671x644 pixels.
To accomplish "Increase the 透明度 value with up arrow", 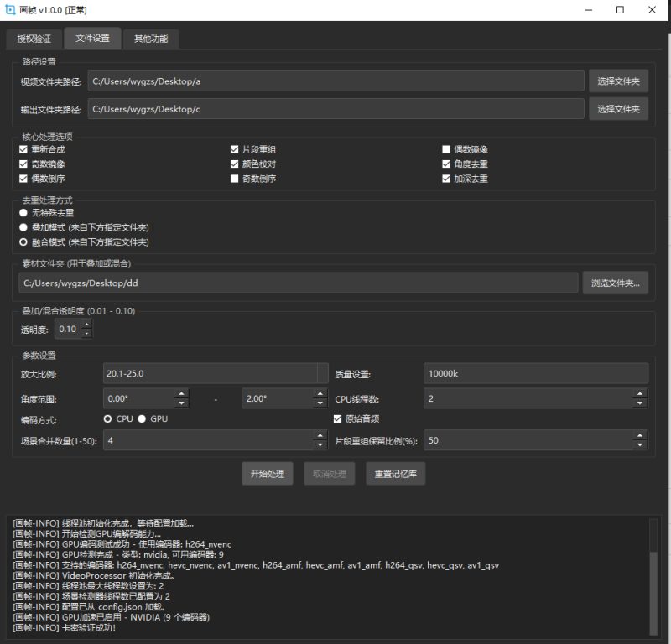I will (x=87, y=325).
